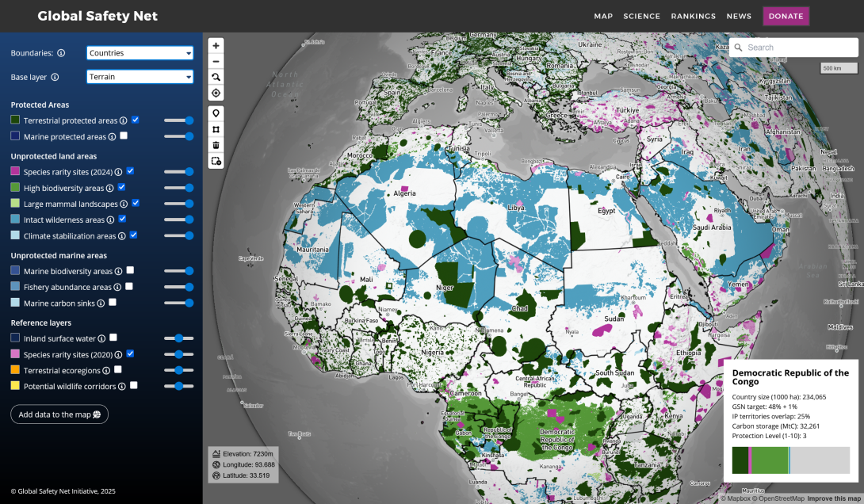Show info for Terrestrial protected areas
Screen dimensions: 864x504
coord(124,120)
